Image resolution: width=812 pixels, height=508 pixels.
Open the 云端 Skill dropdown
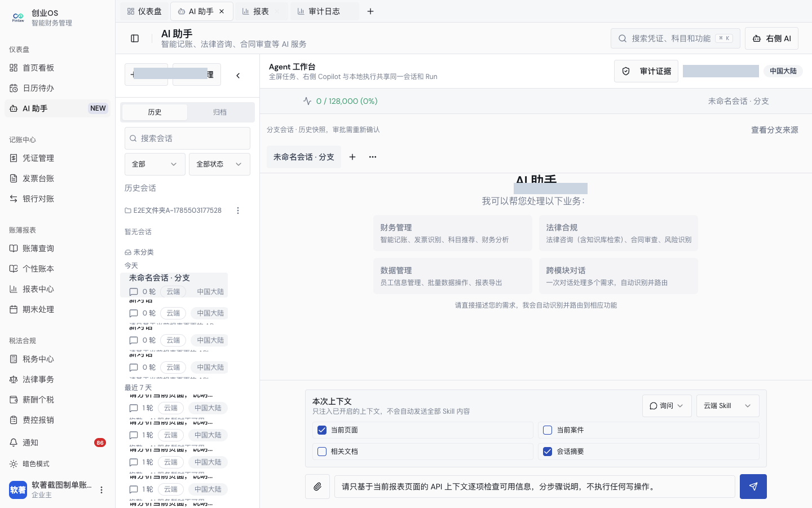pos(727,406)
